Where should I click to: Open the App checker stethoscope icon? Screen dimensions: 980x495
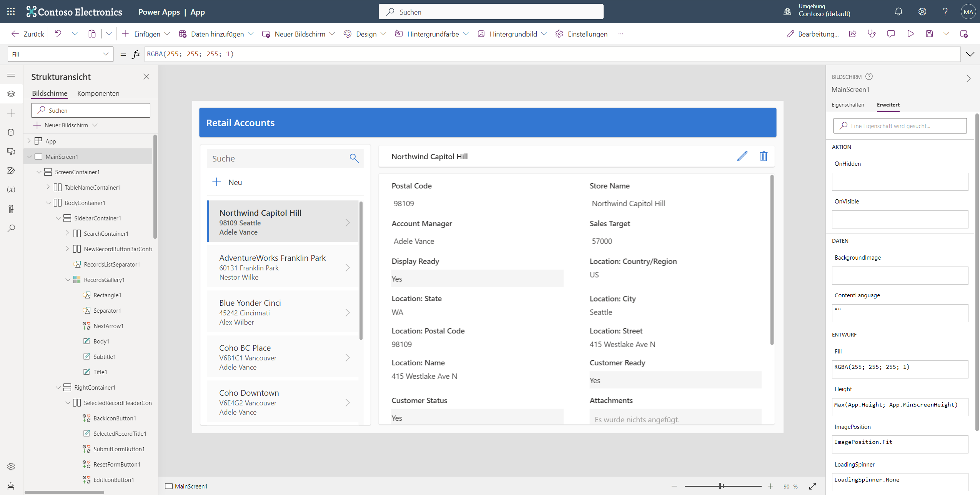(872, 34)
